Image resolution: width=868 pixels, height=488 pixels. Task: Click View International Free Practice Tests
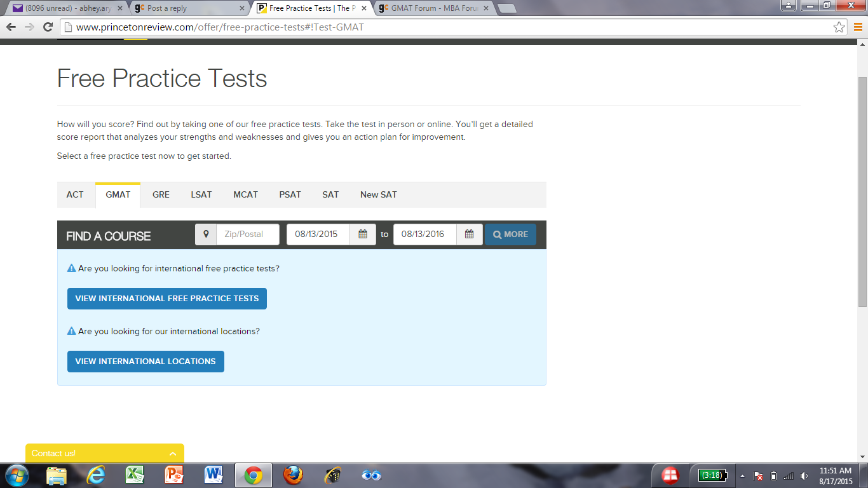tap(167, 299)
